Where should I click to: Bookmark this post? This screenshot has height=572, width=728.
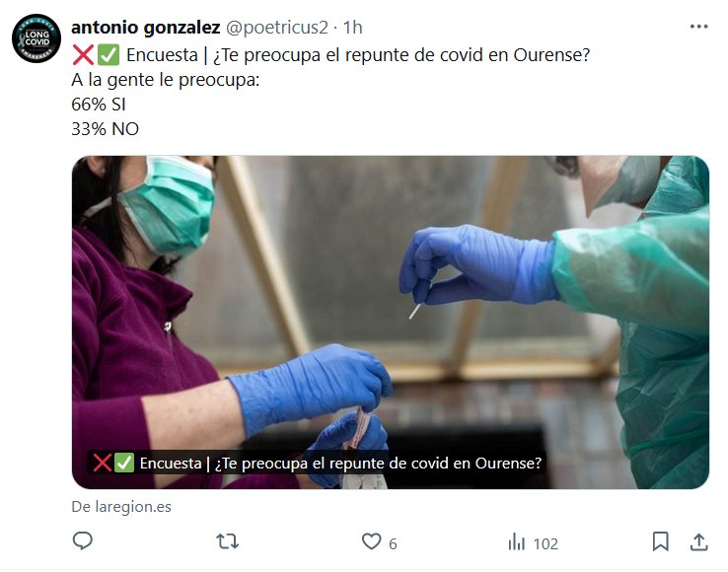click(660, 541)
